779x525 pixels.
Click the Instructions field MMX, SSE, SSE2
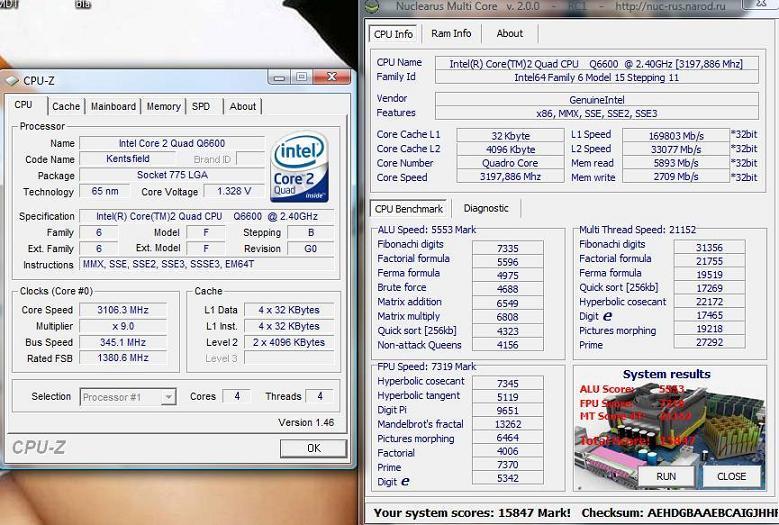pos(207,264)
